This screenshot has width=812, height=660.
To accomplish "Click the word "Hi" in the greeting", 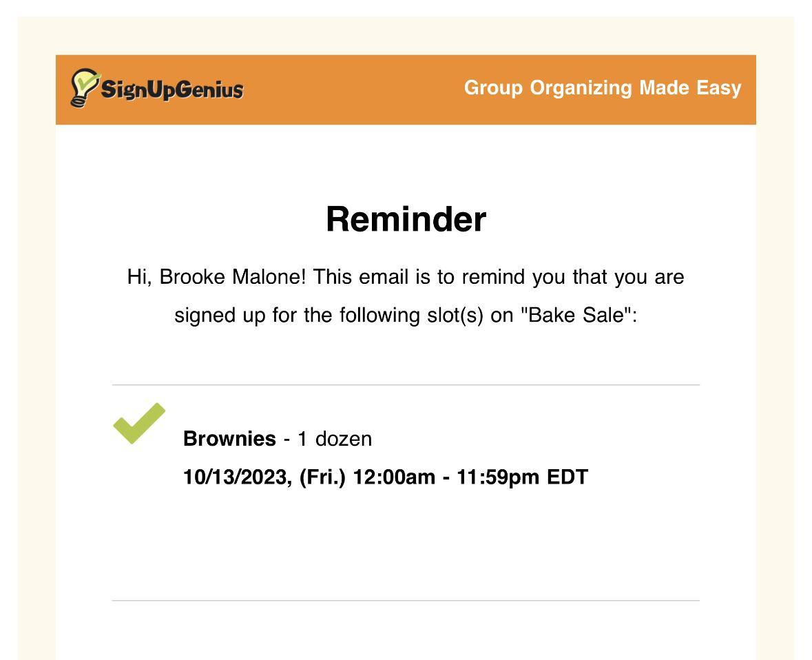I will [137, 277].
